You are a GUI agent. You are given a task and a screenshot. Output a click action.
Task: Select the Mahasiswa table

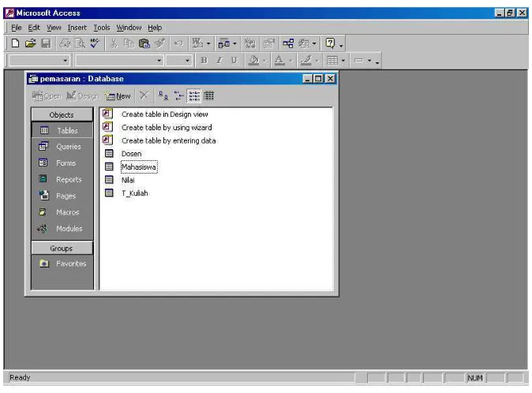point(139,167)
